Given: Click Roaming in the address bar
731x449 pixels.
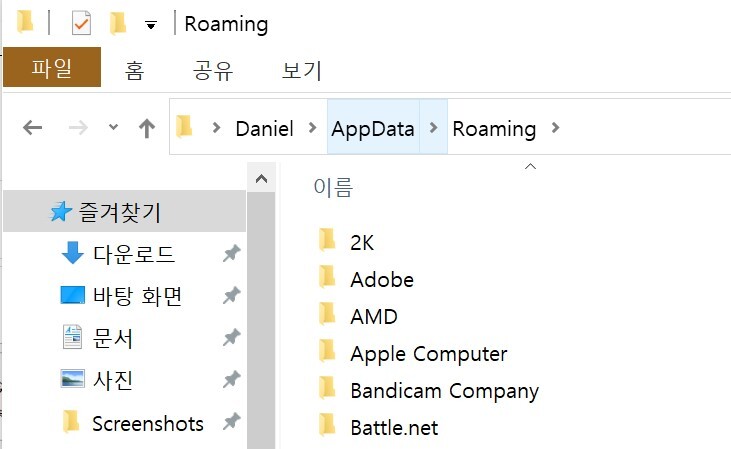Looking at the screenshot, I should pos(494,129).
